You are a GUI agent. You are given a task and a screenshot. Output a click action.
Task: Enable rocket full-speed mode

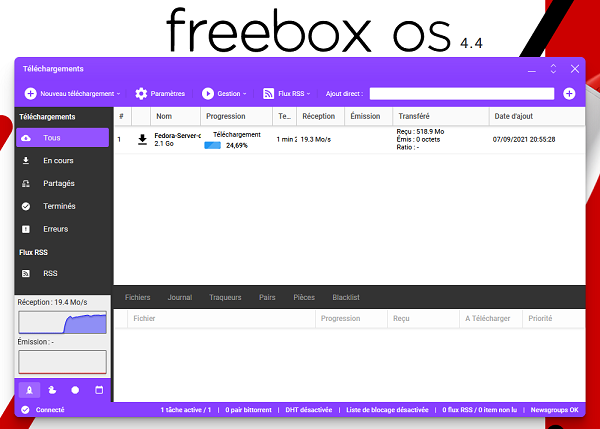tap(29, 390)
